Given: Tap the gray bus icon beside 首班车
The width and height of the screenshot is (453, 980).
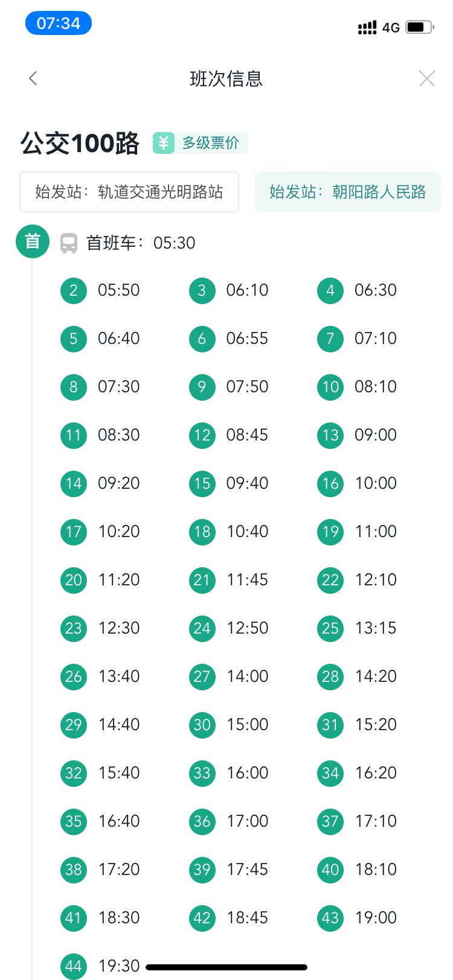Looking at the screenshot, I should coord(69,243).
